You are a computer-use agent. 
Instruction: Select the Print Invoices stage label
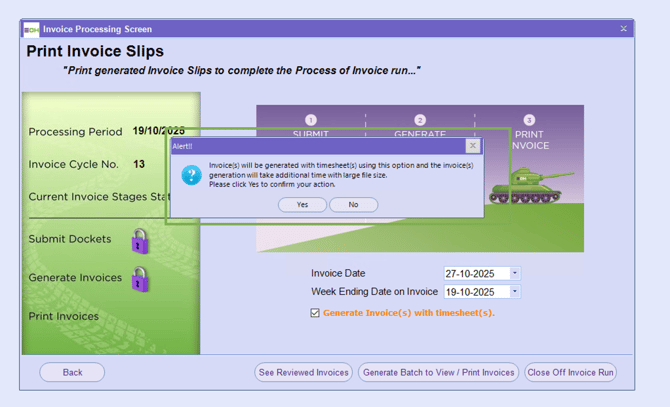click(64, 317)
